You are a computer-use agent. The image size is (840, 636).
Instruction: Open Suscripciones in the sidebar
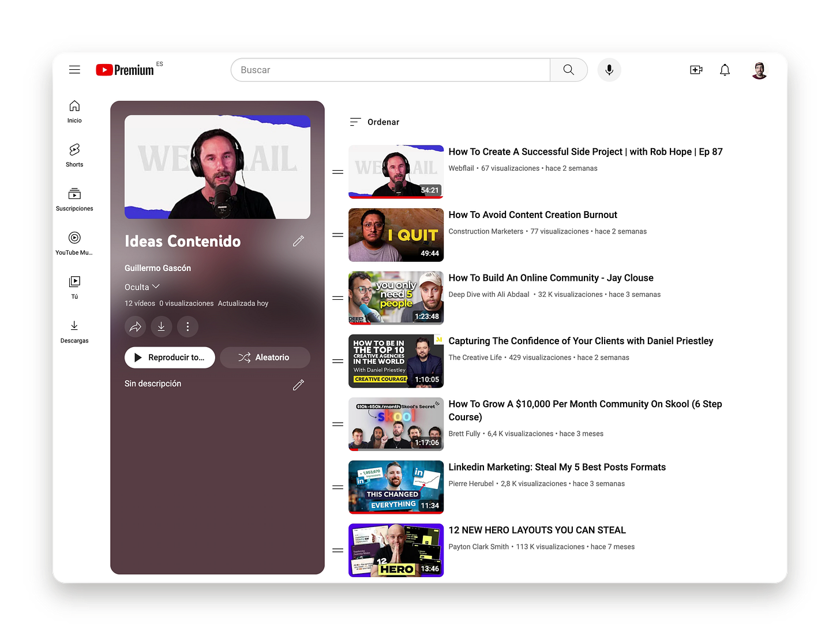coord(74,200)
